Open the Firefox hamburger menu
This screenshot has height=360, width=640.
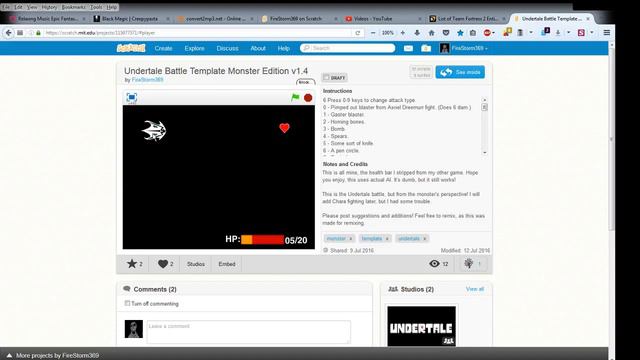pyautogui.click(x=607, y=33)
